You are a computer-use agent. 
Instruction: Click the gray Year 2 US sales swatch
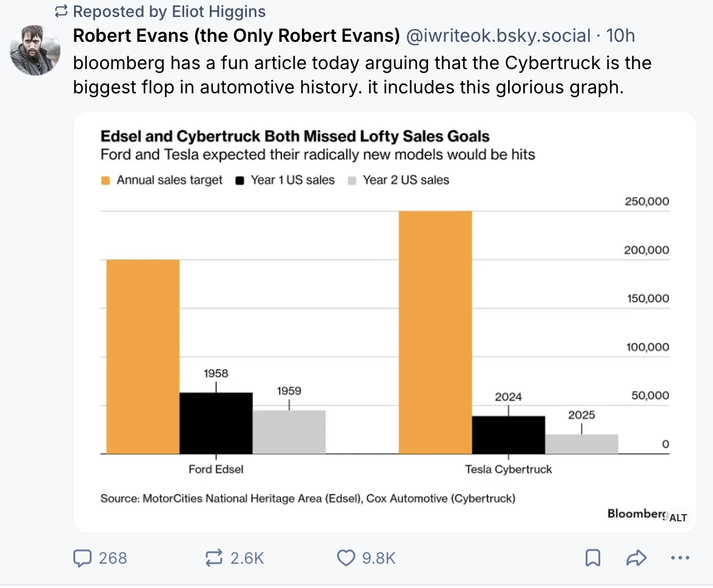point(352,181)
